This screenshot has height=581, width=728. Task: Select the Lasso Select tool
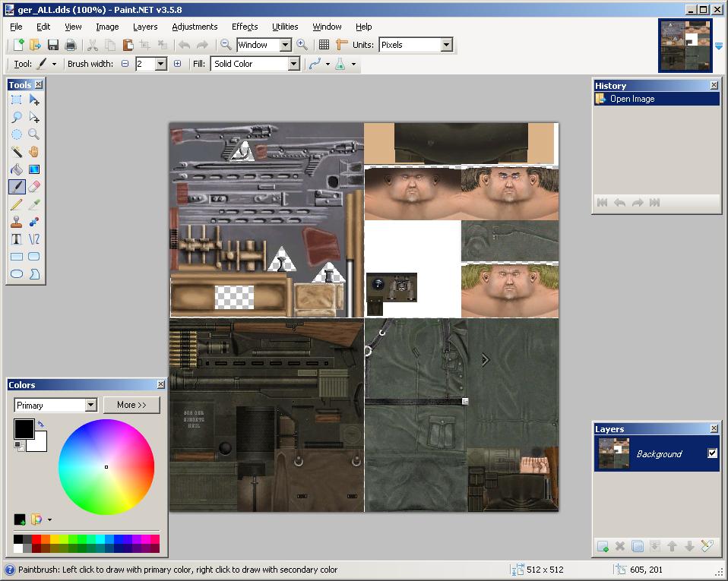coord(16,117)
